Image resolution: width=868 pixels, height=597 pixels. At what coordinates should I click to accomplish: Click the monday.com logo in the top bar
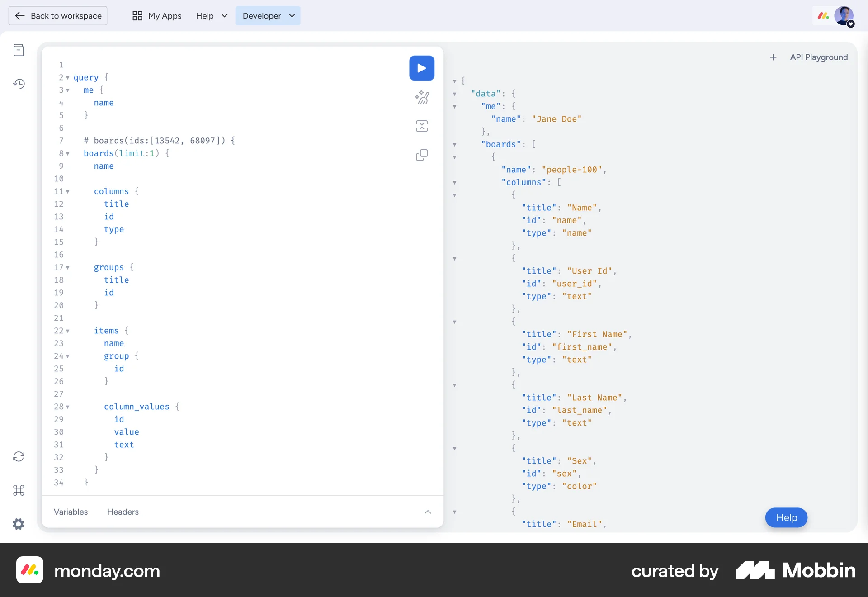click(x=823, y=16)
